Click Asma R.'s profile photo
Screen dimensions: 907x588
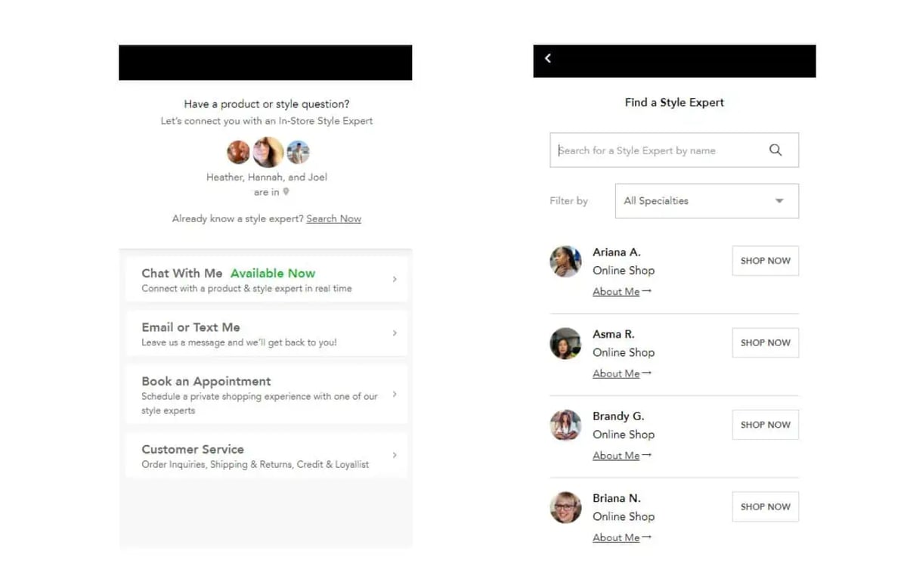(565, 343)
